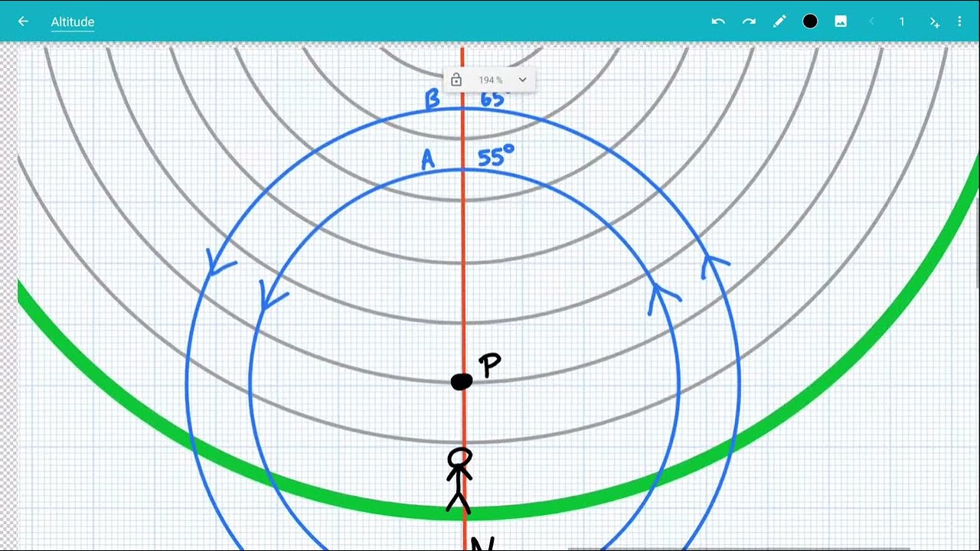Insert an image into the canvas

(841, 21)
